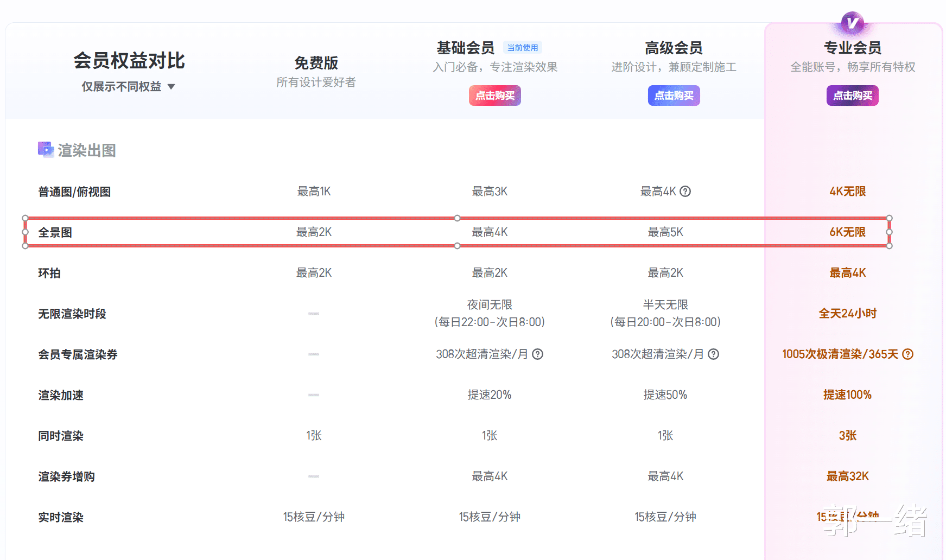
Task: Click the 提速100% value
Action: click(847, 395)
